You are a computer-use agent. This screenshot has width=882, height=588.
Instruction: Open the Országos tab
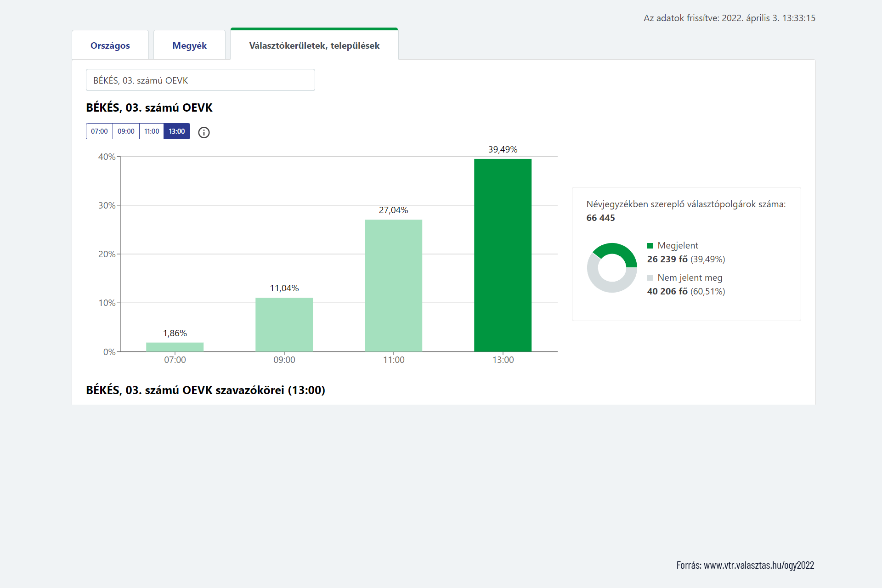[110, 45]
